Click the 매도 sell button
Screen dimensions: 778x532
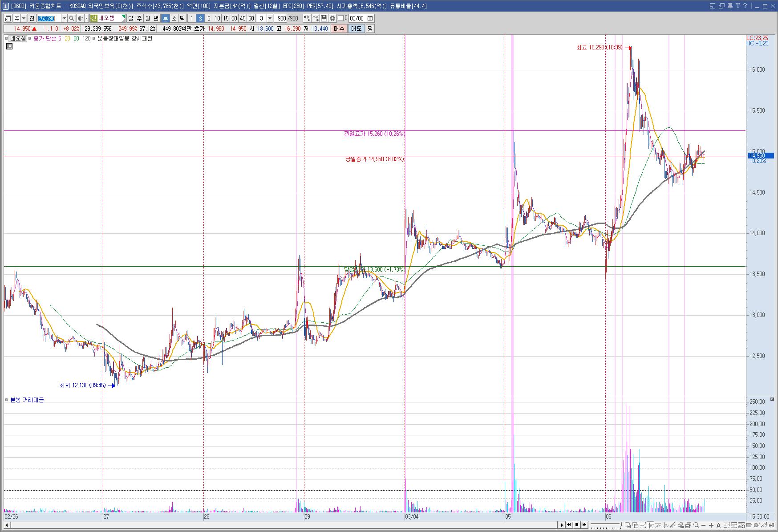pos(357,28)
